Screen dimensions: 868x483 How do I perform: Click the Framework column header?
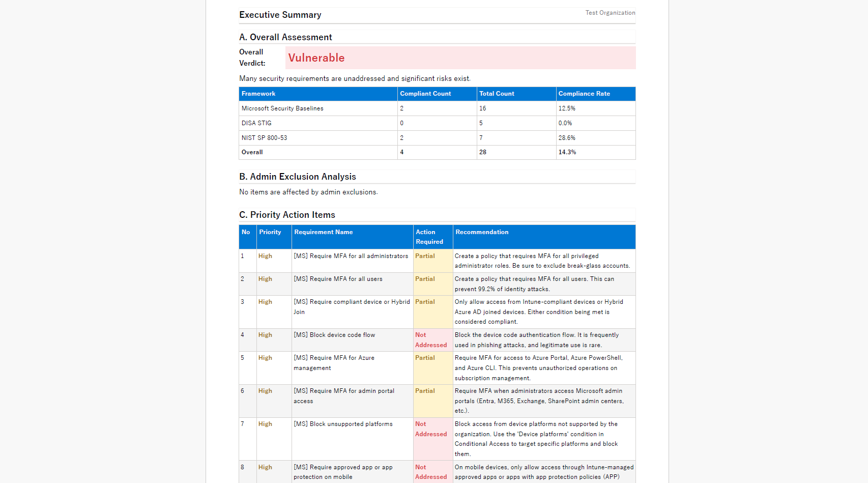coord(258,94)
